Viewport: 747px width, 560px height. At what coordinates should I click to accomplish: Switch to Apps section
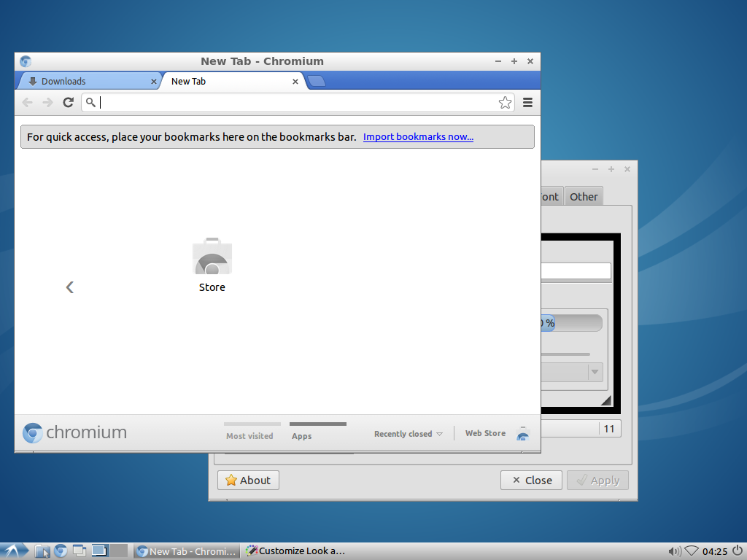pos(318,431)
